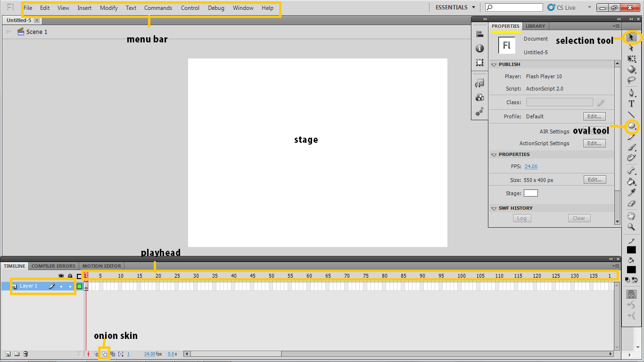Toggle Snap to Objects magnet
644x362 pixels.
[632, 294]
